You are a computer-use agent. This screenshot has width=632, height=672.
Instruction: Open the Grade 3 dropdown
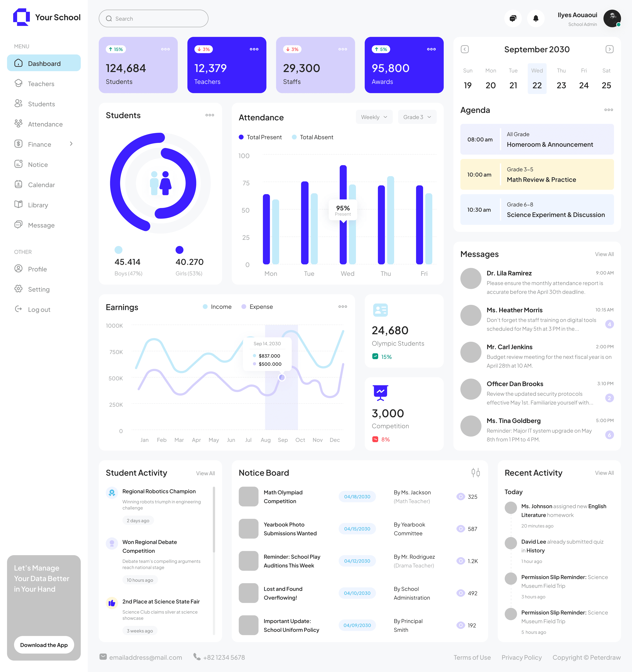click(x=417, y=117)
